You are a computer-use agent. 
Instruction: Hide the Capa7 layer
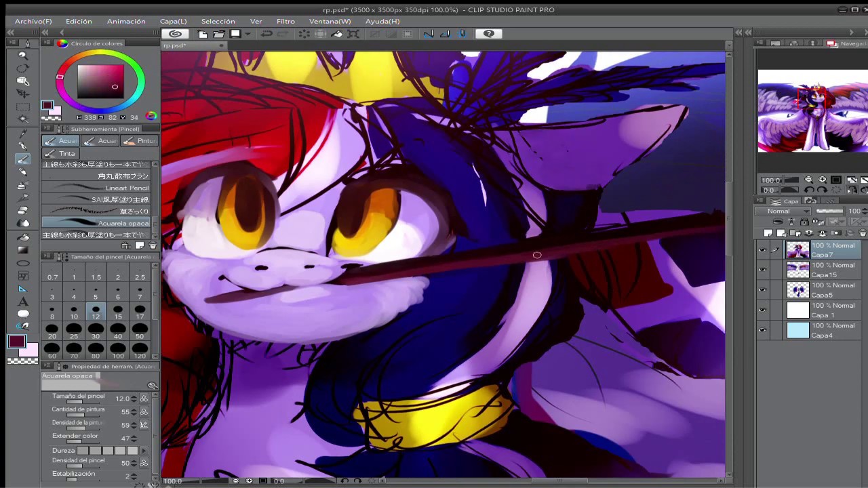coord(763,250)
